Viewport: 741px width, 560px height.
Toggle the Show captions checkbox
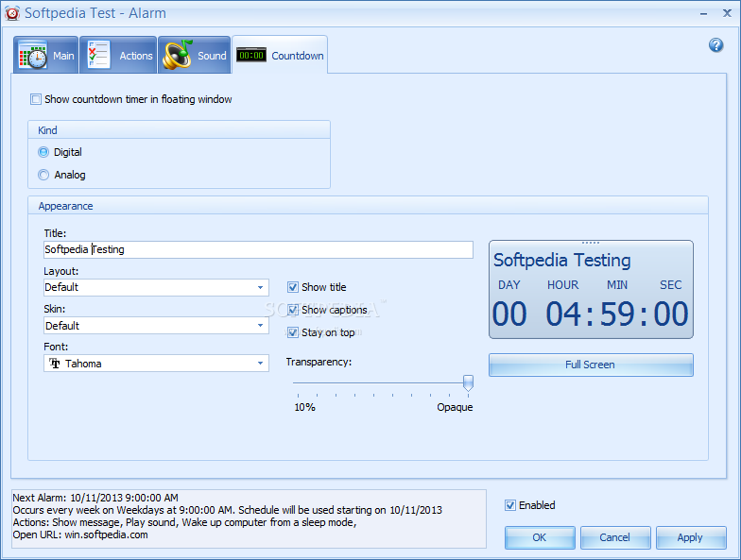293,310
